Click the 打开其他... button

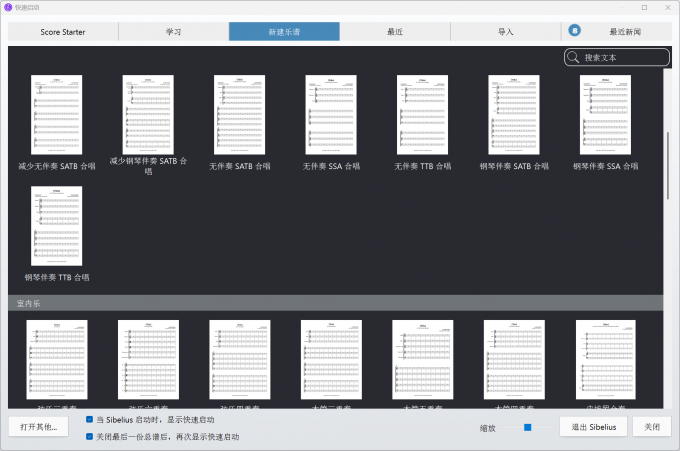coord(39,427)
